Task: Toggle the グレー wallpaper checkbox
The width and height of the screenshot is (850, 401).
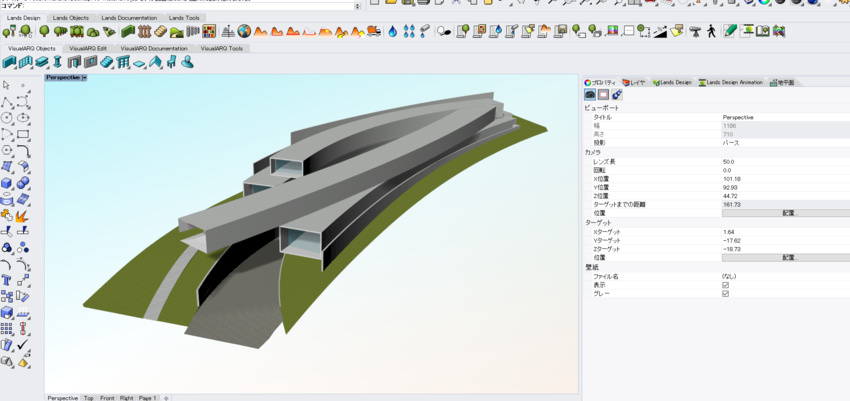Action: (725, 294)
